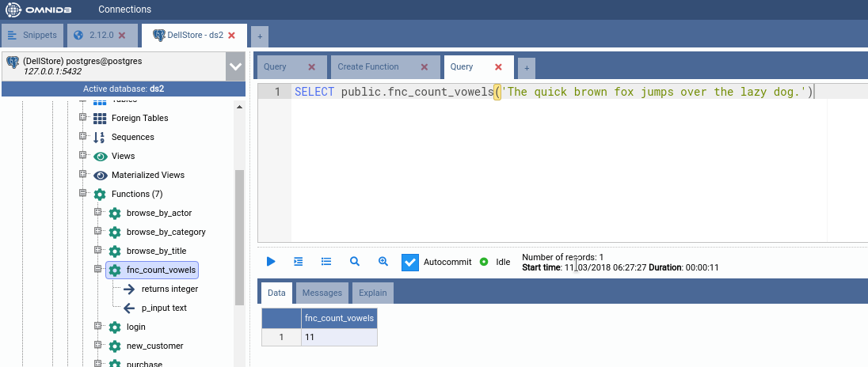Image resolution: width=868 pixels, height=367 pixels.
Task: Click the Functions gear icon
Action: point(100,195)
